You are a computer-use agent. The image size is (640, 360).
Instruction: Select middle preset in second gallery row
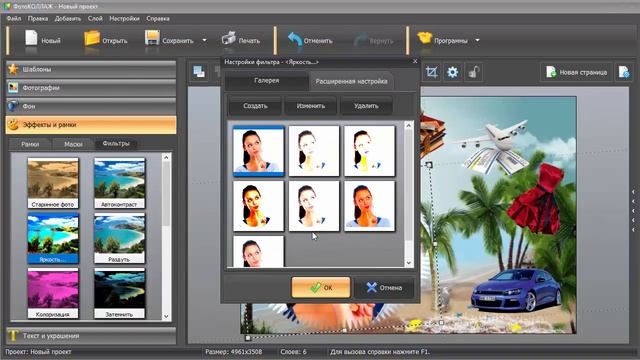coord(314,206)
